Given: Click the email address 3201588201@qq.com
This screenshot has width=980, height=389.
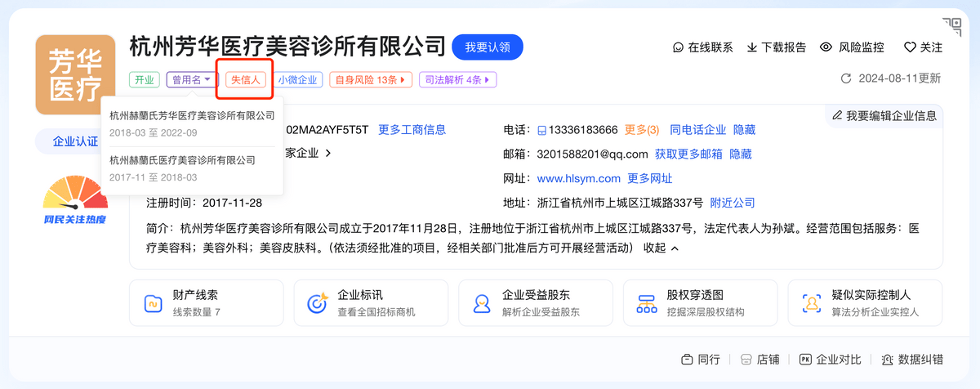Looking at the screenshot, I should pyautogui.click(x=593, y=154).
